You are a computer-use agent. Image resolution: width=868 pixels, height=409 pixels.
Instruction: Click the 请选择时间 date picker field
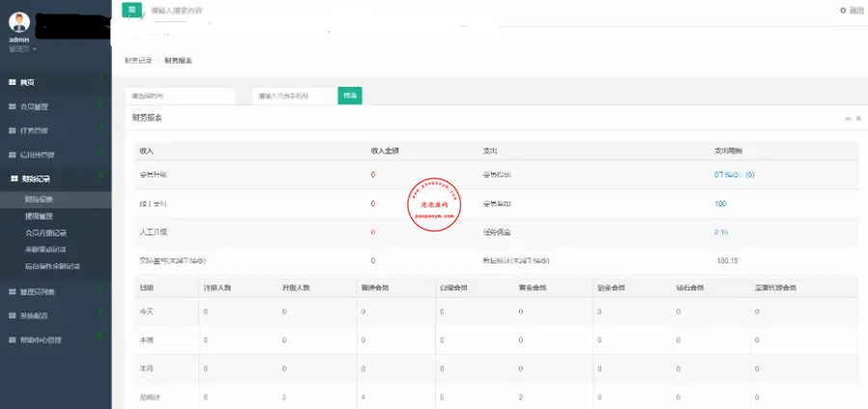pyautogui.click(x=180, y=96)
